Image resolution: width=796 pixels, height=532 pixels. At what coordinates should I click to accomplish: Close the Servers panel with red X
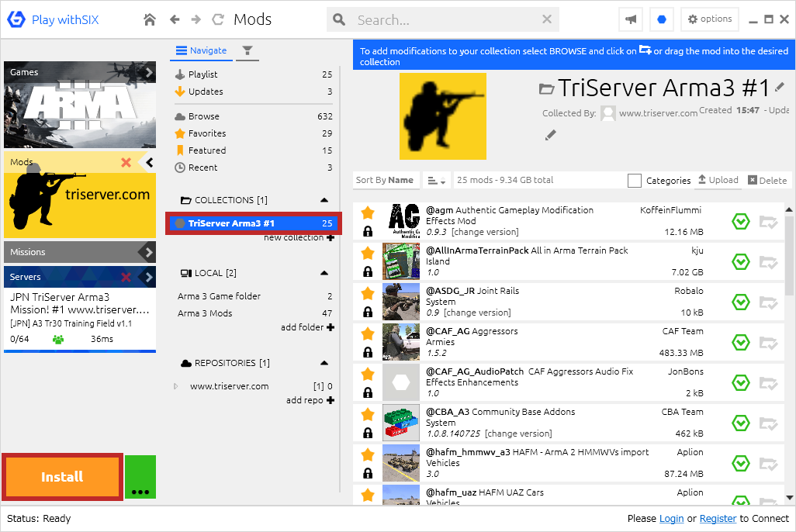coord(126,277)
